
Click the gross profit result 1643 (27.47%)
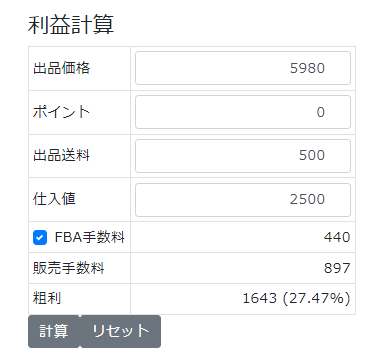pyautogui.click(x=296, y=298)
